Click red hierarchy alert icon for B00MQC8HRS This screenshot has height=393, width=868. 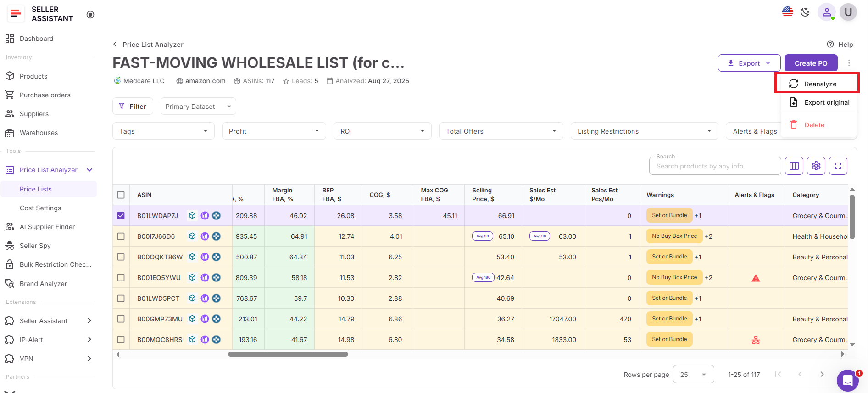point(756,340)
